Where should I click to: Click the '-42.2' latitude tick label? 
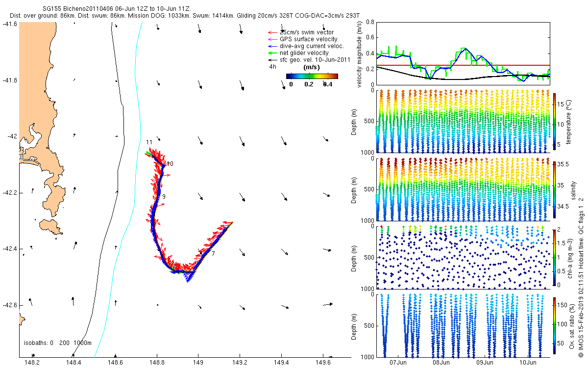(x=9, y=193)
